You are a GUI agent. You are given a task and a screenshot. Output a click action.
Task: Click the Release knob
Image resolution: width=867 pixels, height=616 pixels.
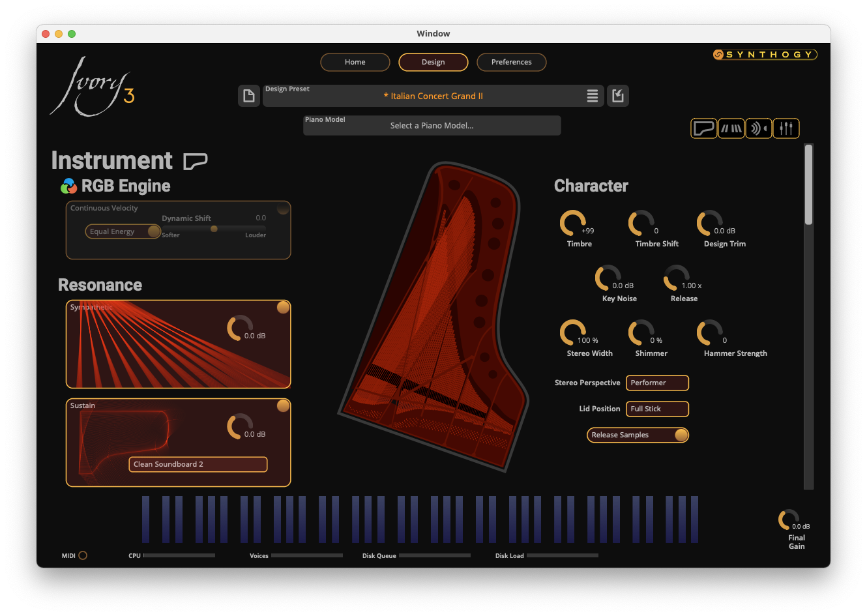(676, 278)
